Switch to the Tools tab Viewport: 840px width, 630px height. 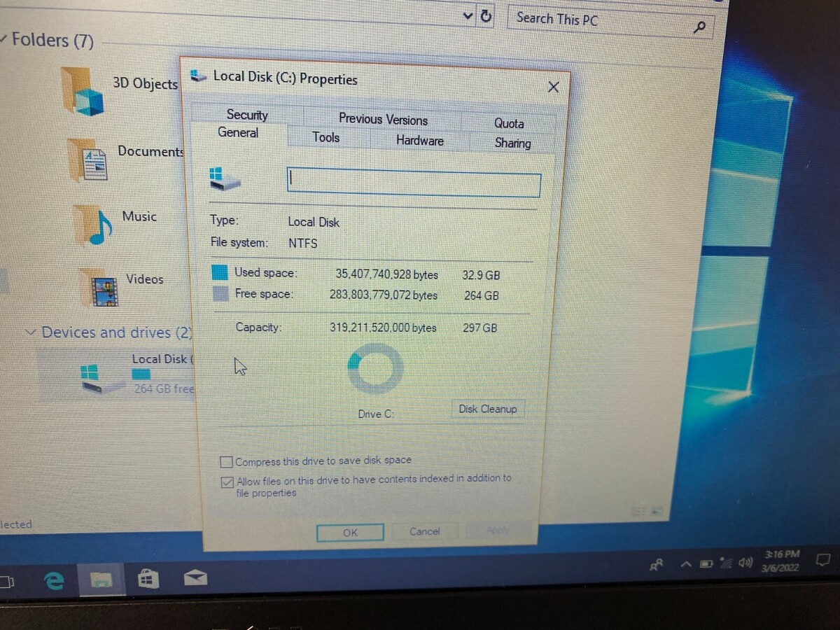[325, 138]
